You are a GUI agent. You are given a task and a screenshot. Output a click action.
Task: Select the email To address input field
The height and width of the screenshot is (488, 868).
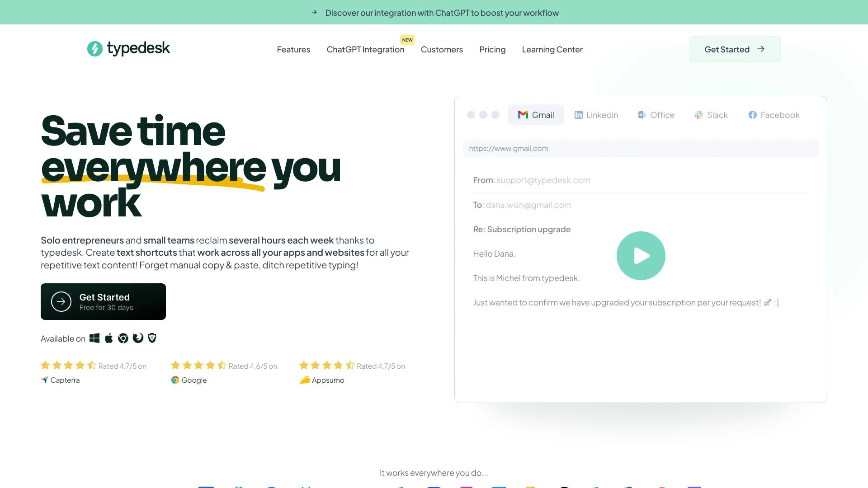528,204
